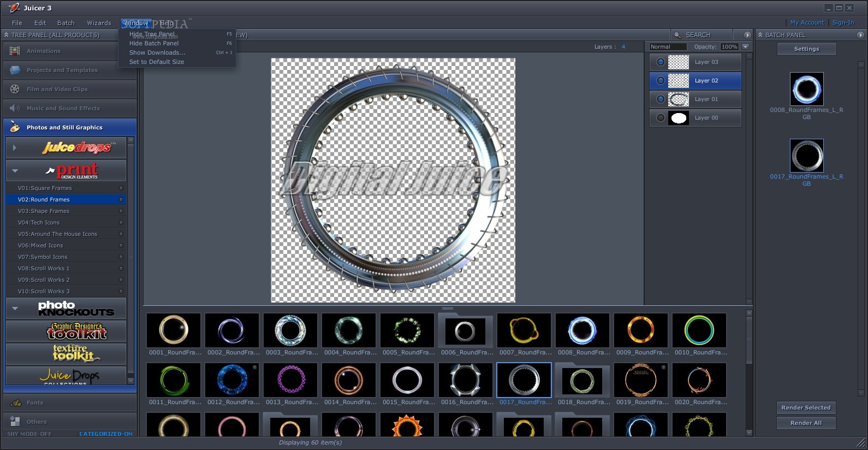Collapse the Batch Panel header
Viewport: 868px width, 450px height.
(760, 35)
